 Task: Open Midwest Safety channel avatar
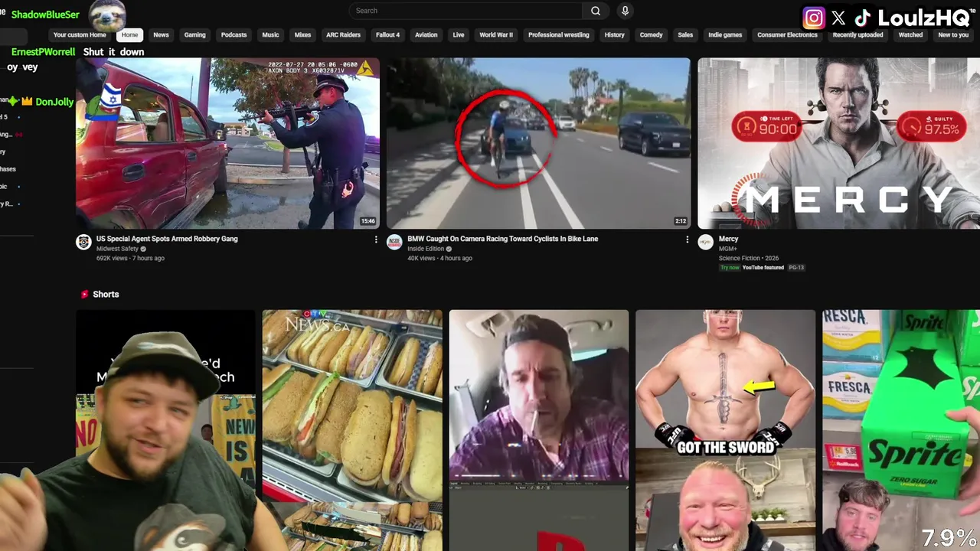coord(83,243)
